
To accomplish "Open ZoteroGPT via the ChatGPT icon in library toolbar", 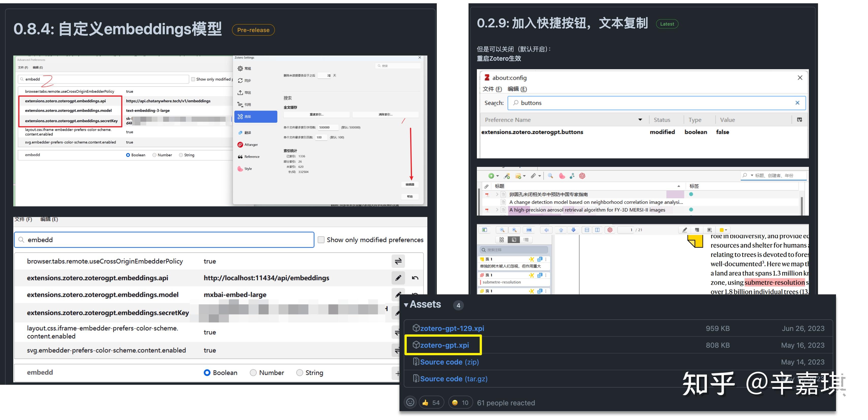I will coord(582,176).
